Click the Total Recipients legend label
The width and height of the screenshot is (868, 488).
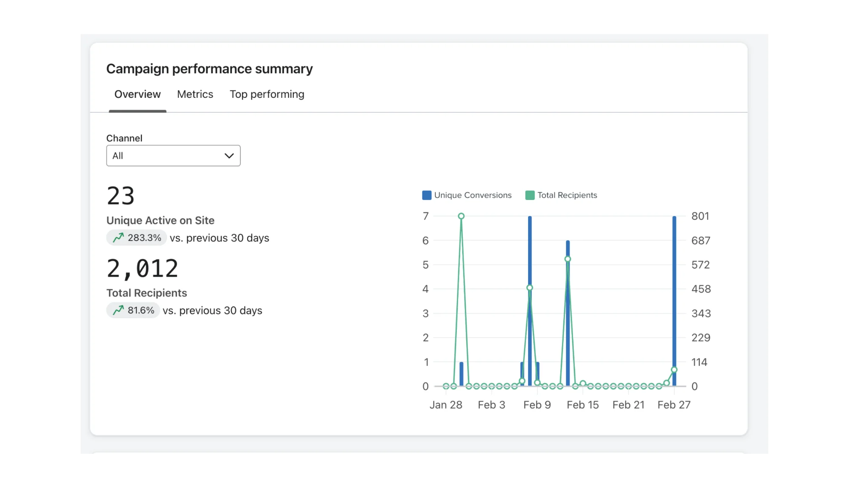567,195
